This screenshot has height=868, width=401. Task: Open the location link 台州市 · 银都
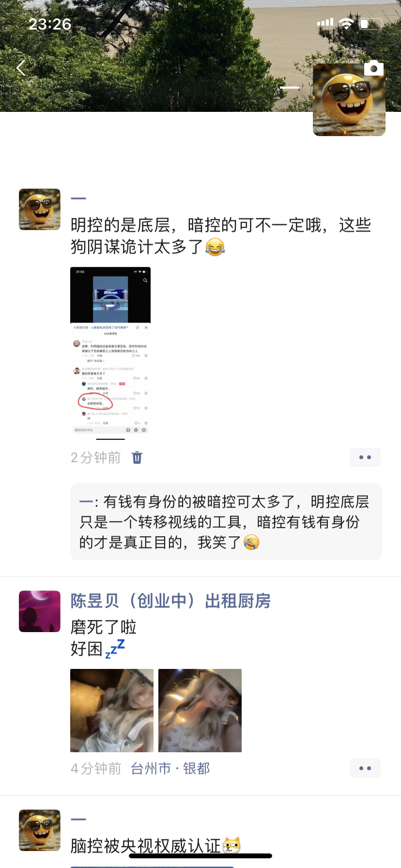[x=170, y=769]
